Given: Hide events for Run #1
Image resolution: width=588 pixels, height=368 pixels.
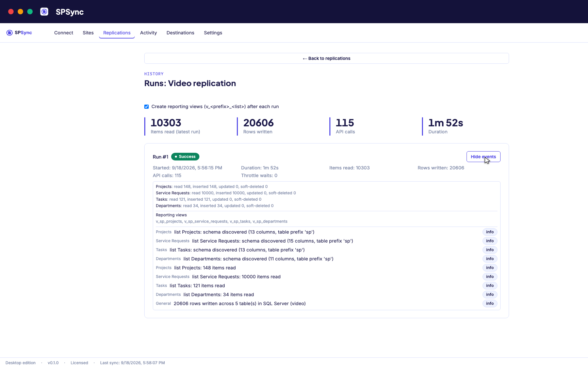Looking at the screenshot, I should 483,157.
